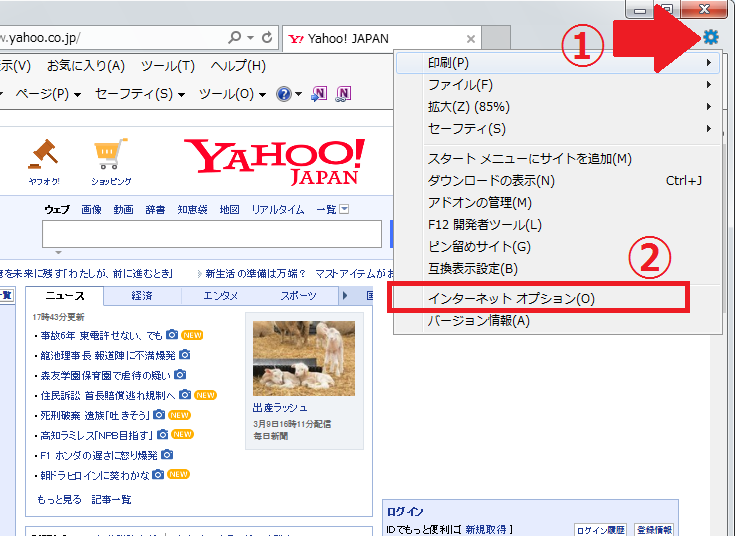The width and height of the screenshot is (735, 536).
Task: Select the ニュース tab
Action: [x=65, y=295]
